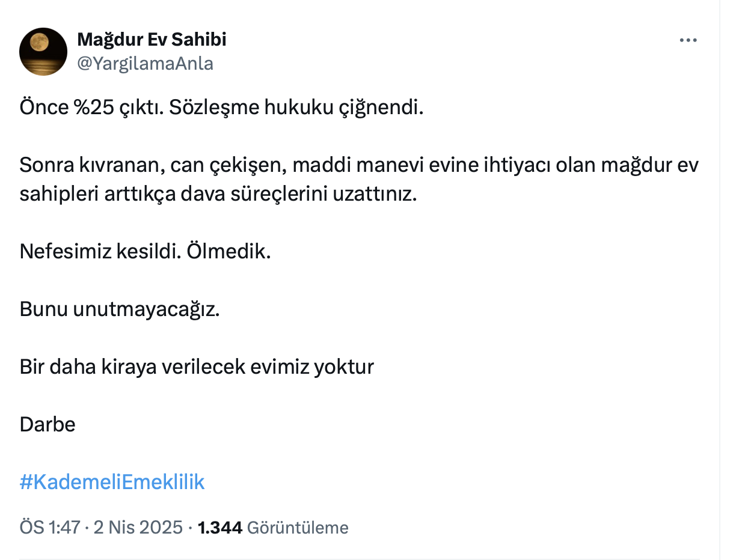This screenshot has height=560, width=730.
Task: Open the Mağdur Ev Sahibi display name
Action: [x=152, y=40]
